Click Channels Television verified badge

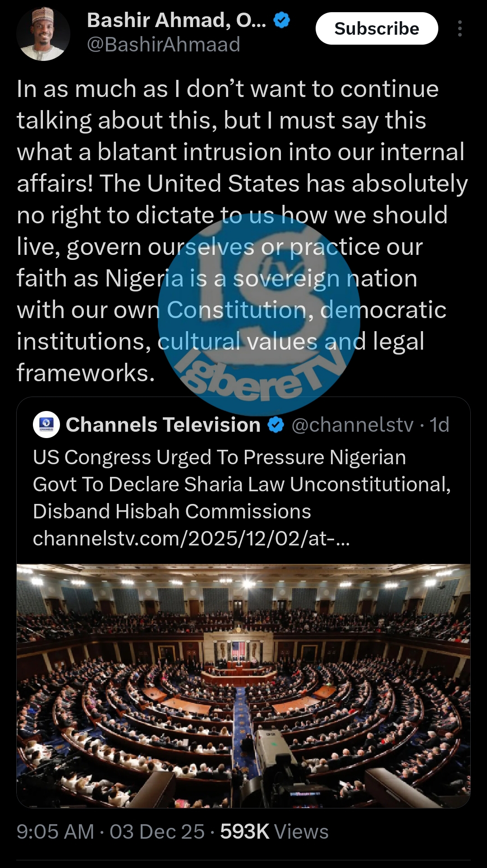(x=276, y=425)
